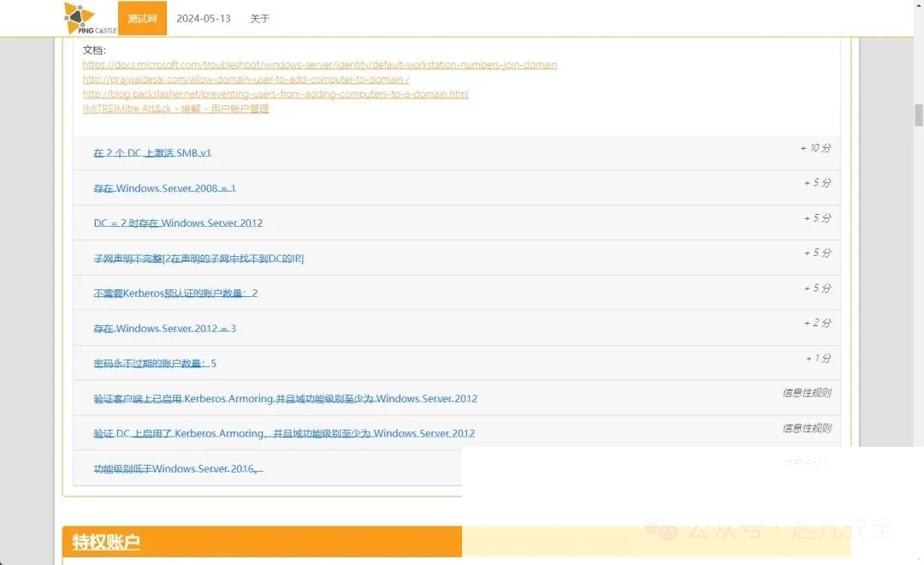Expand rule 在 2 个 DC 上激活 SMB v1

[x=152, y=152]
